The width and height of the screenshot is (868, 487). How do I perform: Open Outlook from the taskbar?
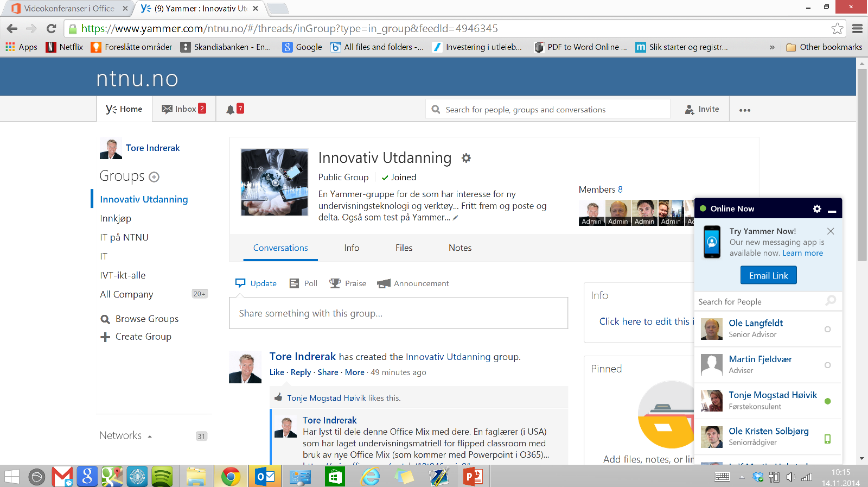point(265,477)
